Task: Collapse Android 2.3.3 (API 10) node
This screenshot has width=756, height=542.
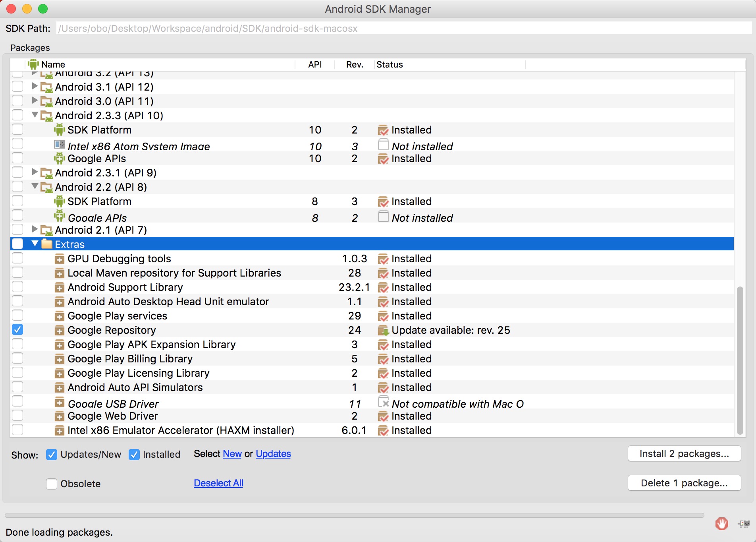Action: pyautogui.click(x=35, y=114)
